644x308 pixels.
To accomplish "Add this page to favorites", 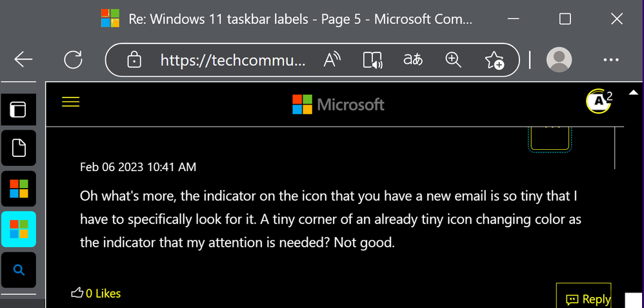I will pyautogui.click(x=494, y=60).
